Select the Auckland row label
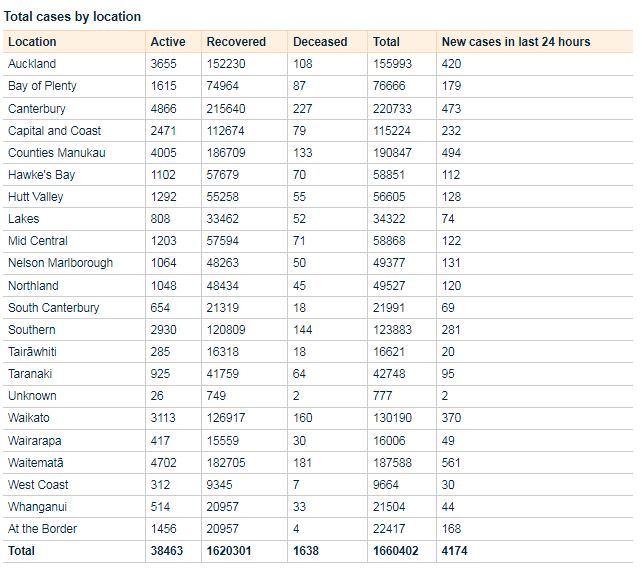642x584 pixels. click(32, 64)
